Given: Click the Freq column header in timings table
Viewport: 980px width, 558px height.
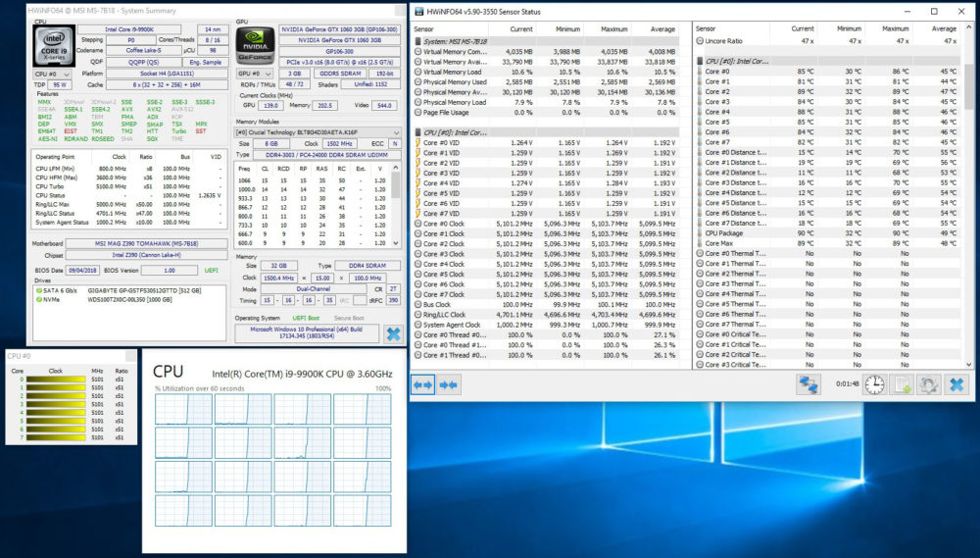Looking at the screenshot, I should coord(244,169).
